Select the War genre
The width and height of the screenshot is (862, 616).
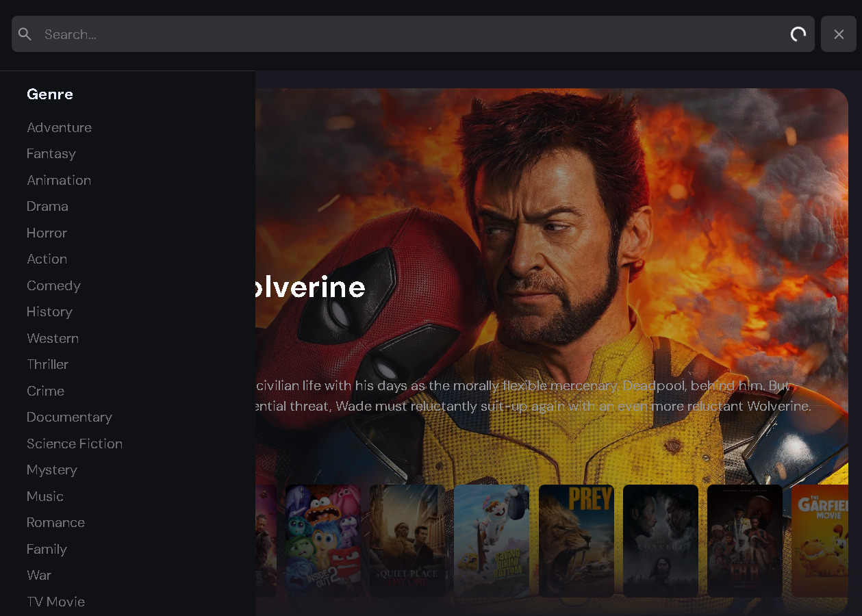(39, 576)
